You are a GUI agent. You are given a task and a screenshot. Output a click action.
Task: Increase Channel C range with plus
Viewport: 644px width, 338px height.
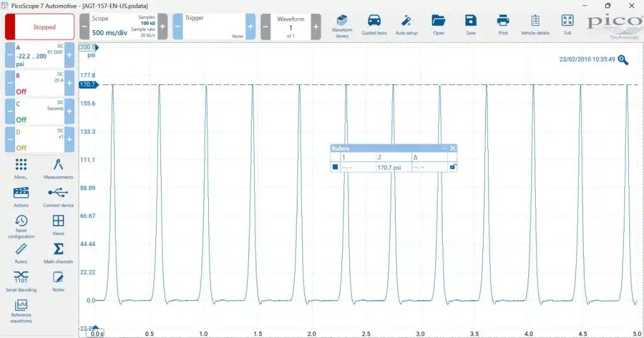tap(69, 111)
